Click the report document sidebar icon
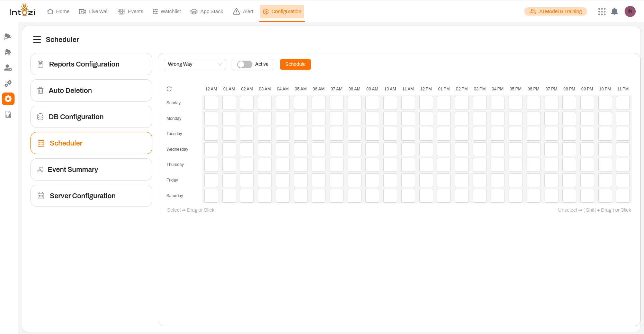This screenshot has width=644, height=334. pyautogui.click(x=8, y=114)
